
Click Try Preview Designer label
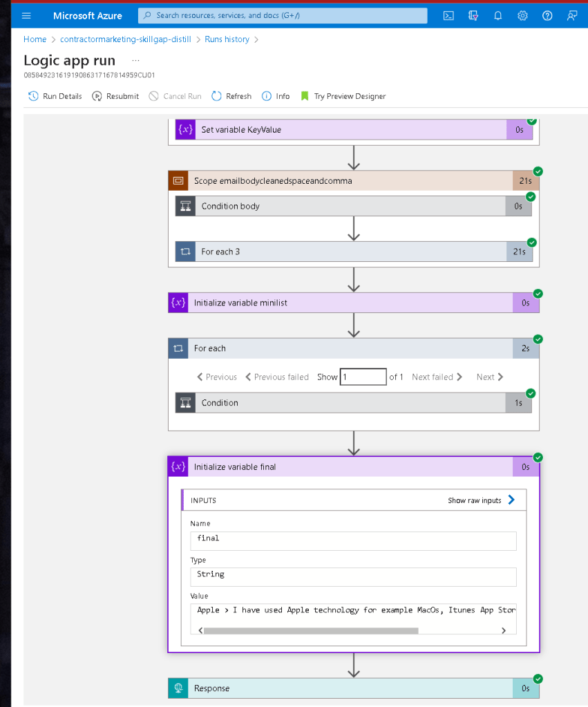click(x=350, y=96)
